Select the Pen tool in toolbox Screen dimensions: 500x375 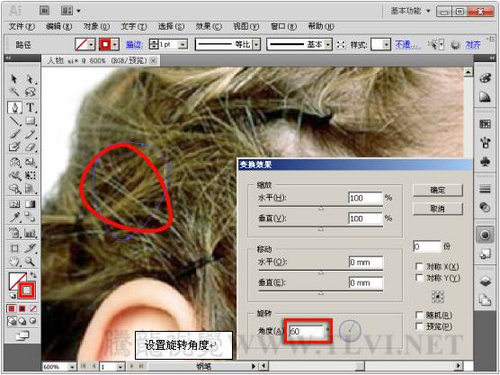(15, 107)
